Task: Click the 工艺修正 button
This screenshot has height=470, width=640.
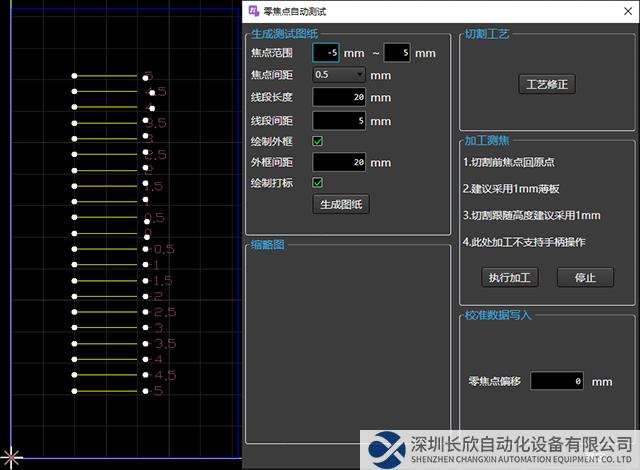Action: point(546,84)
